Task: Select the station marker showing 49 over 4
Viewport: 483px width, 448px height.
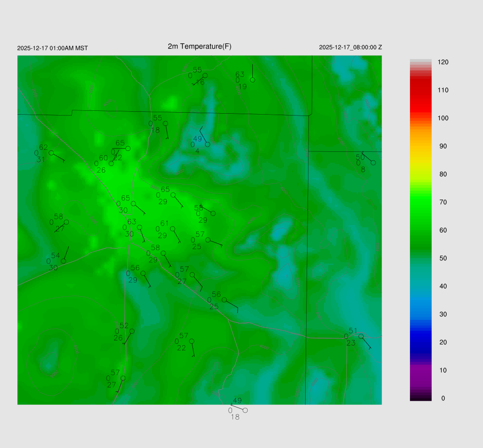Action: [208, 144]
